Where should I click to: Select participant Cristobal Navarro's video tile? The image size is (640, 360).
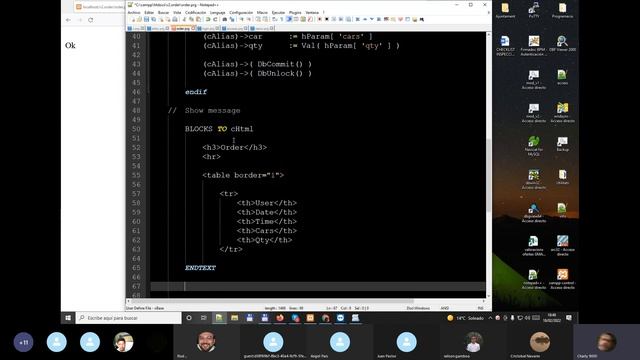[540, 342]
